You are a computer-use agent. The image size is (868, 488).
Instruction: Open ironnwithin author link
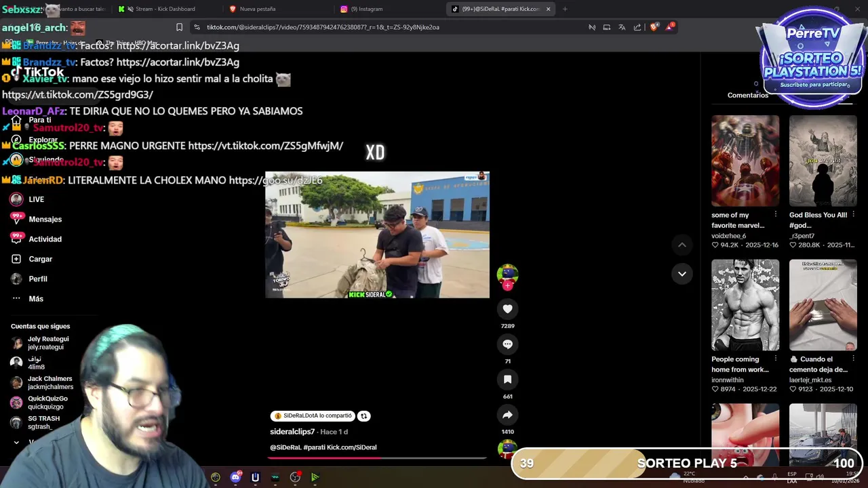click(727, 380)
